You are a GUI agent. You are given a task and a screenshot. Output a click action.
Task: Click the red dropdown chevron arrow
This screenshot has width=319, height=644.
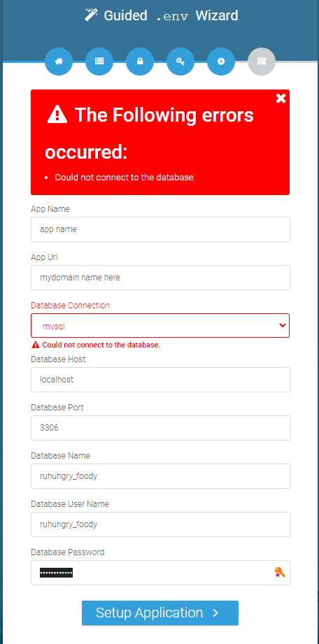pos(283,325)
